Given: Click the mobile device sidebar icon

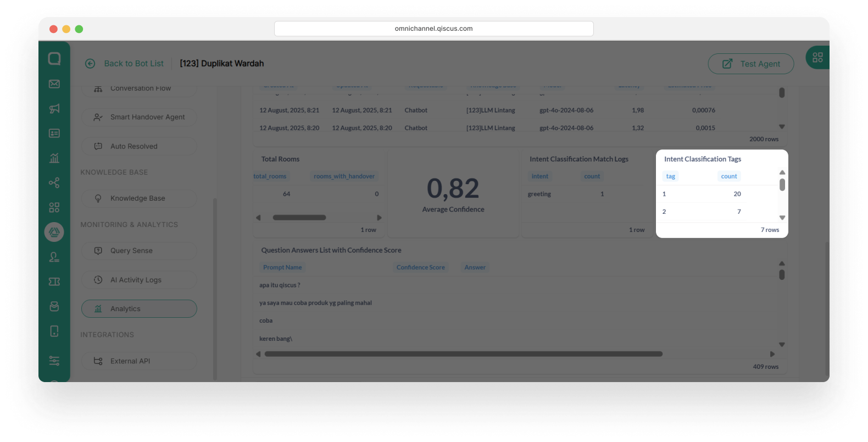Looking at the screenshot, I should point(54,331).
